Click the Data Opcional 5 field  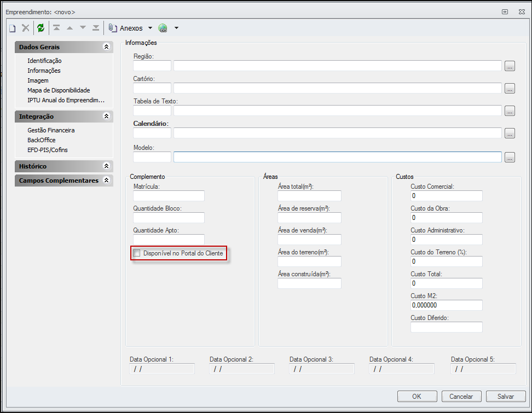[x=483, y=369]
